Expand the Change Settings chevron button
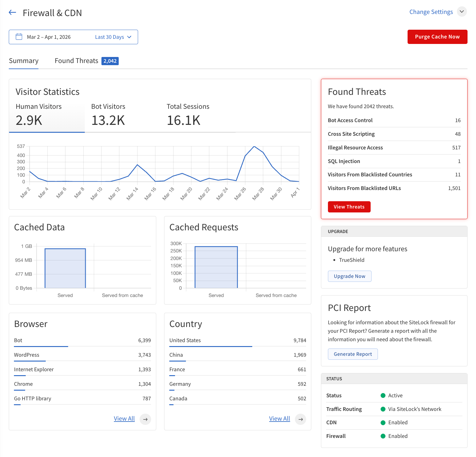This screenshot has width=476, height=457. (x=461, y=12)
